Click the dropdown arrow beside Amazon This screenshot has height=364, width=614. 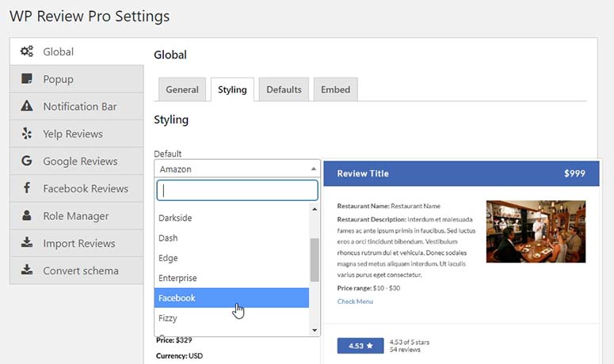click(313, 169)
